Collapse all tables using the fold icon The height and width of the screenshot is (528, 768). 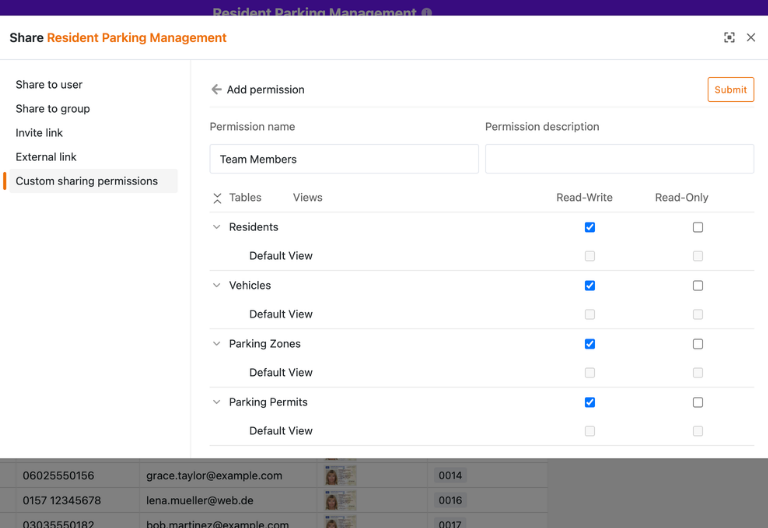pos(217,198)
